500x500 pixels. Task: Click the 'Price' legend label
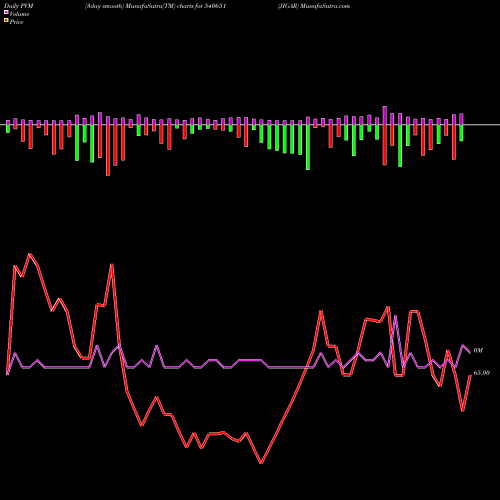16,22
